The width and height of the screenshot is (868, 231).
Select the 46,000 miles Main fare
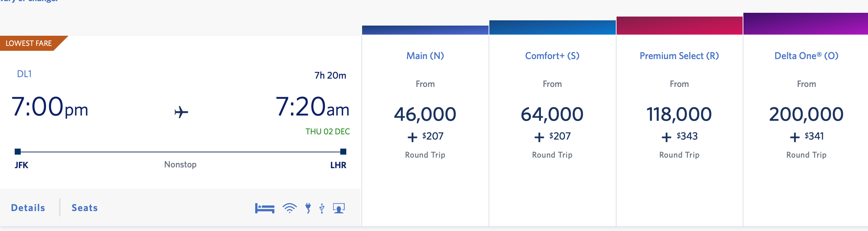[425, 114]
